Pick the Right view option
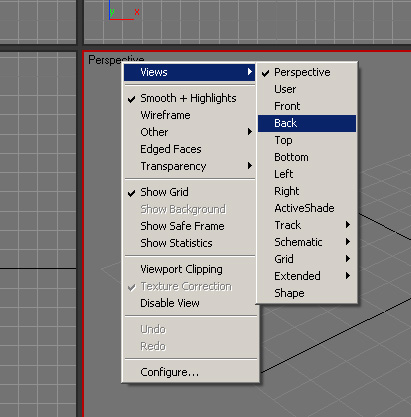Screen dimensions: 411x417 [307, 191]
